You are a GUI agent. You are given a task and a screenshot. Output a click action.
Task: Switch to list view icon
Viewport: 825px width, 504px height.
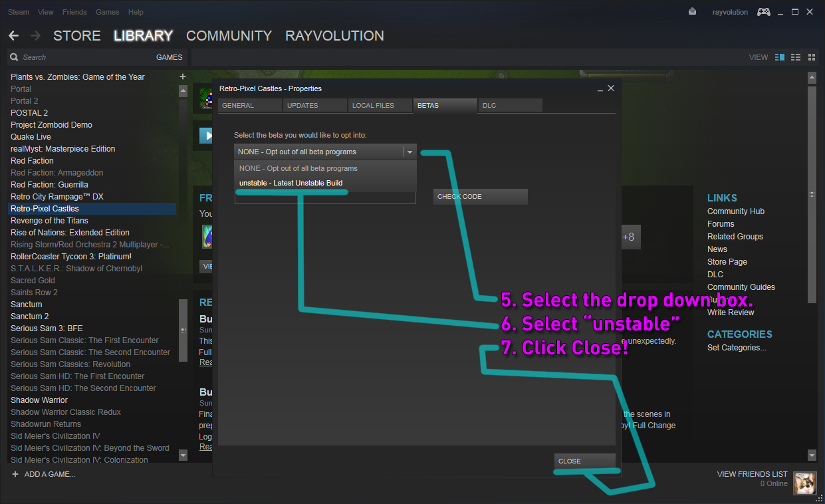click(x=796, y=57)
